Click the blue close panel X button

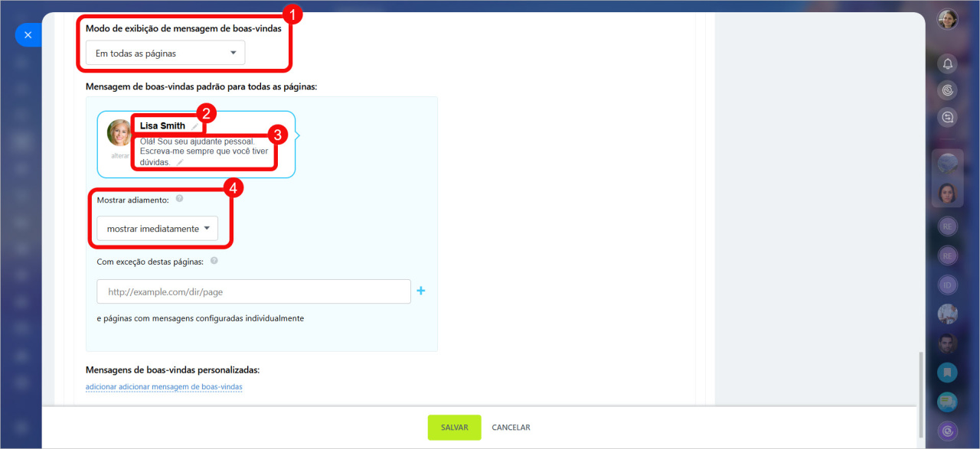pyautogui.click(x=28, y=35)
